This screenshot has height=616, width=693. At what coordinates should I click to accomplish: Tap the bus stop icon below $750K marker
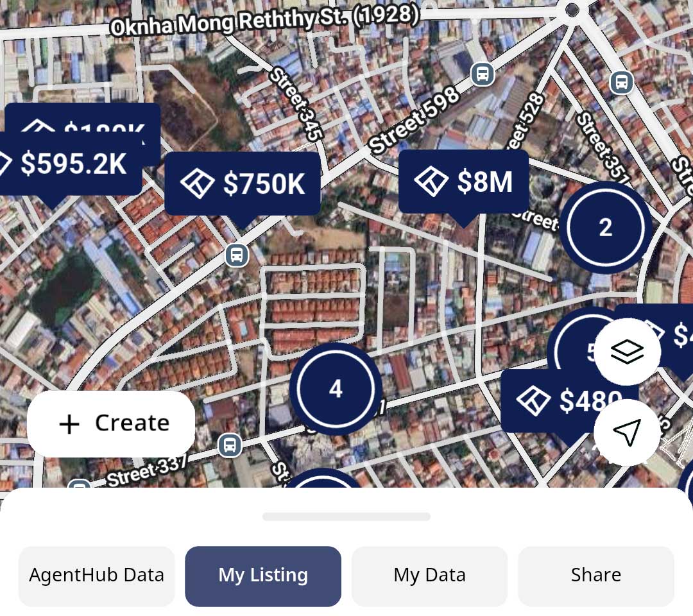click(x=237, y=255)
